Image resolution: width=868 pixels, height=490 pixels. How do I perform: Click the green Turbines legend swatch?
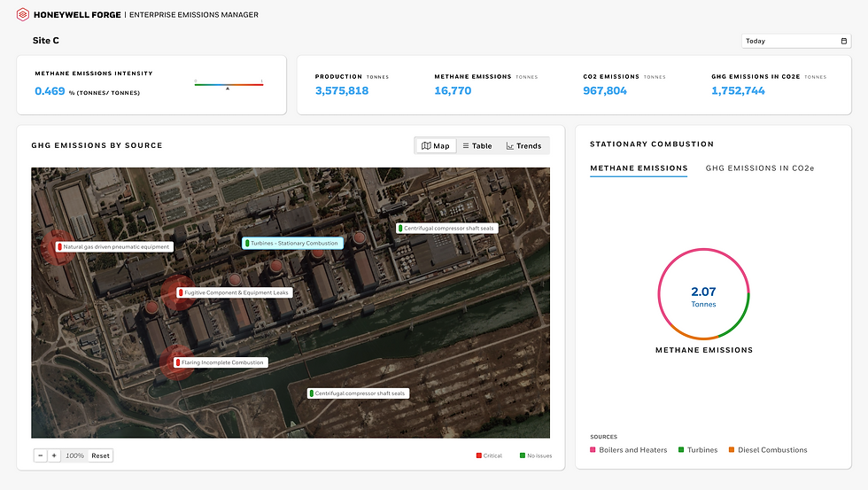click(x=681, y=449)
